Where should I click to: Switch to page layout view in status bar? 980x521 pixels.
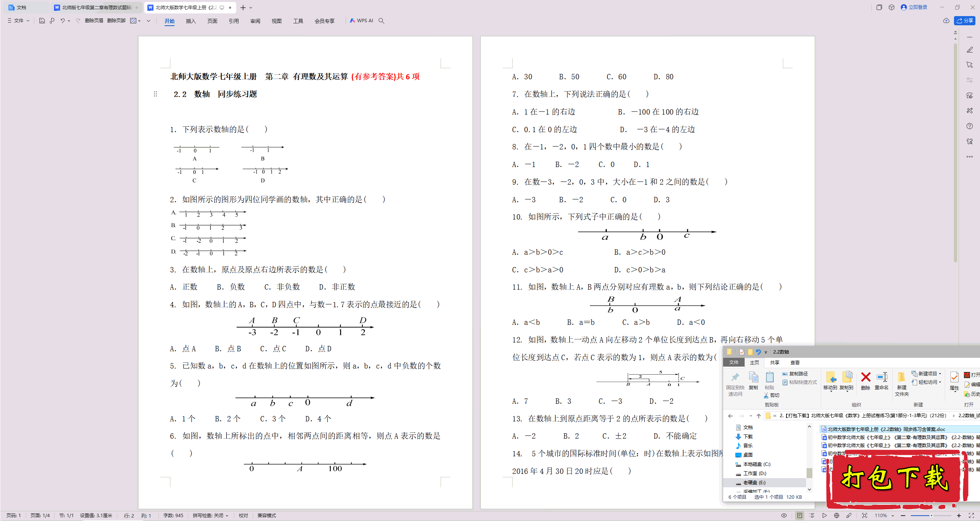tap(800, 516)
